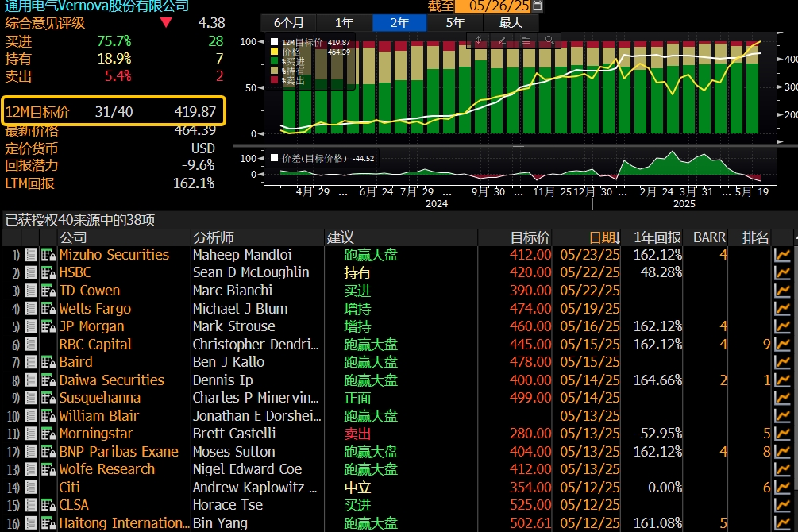
Task: Activate the crosshair tool on the chart
Action: click(x=478, y=40)
